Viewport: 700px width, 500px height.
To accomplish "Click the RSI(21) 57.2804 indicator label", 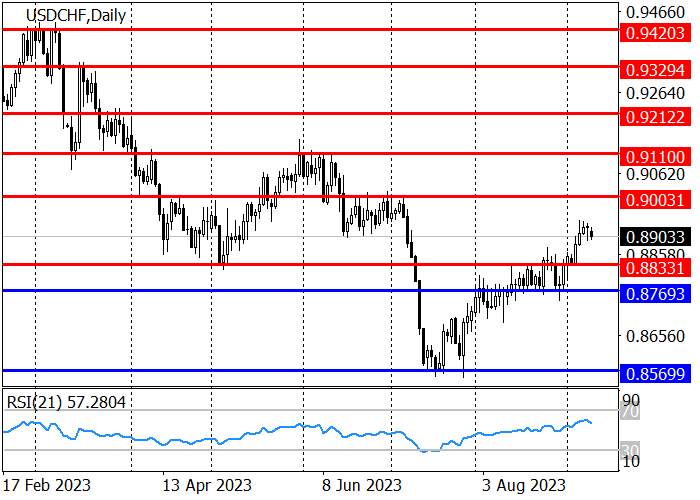I will click(66, 402).
